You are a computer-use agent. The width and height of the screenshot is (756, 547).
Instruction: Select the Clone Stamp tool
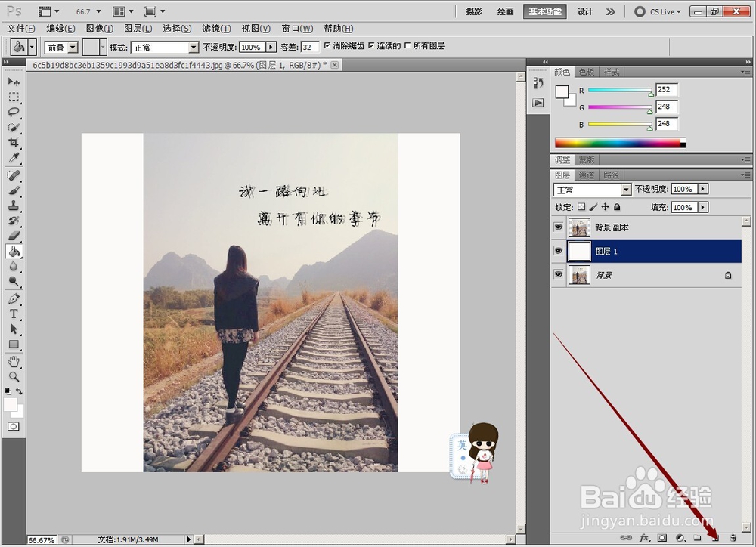tap(14, 206)
